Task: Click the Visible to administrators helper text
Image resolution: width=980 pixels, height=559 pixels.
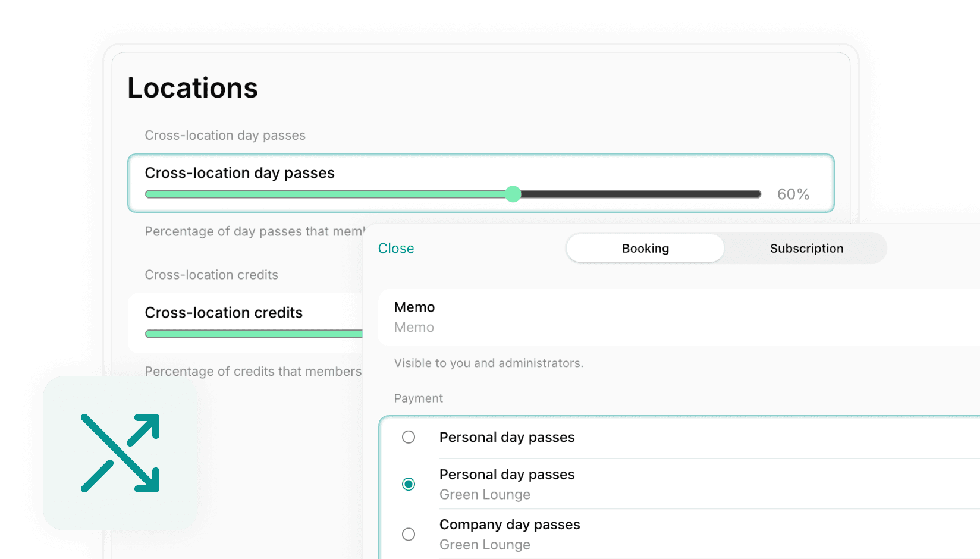Action: coord(489,363)
